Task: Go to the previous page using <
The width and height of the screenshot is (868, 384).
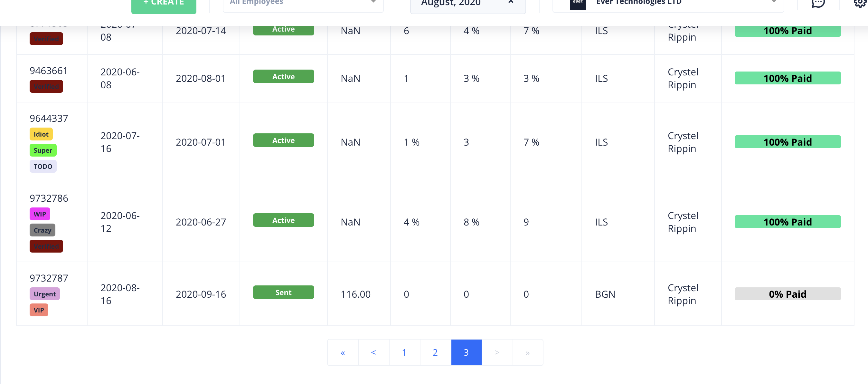Action: 373,352
